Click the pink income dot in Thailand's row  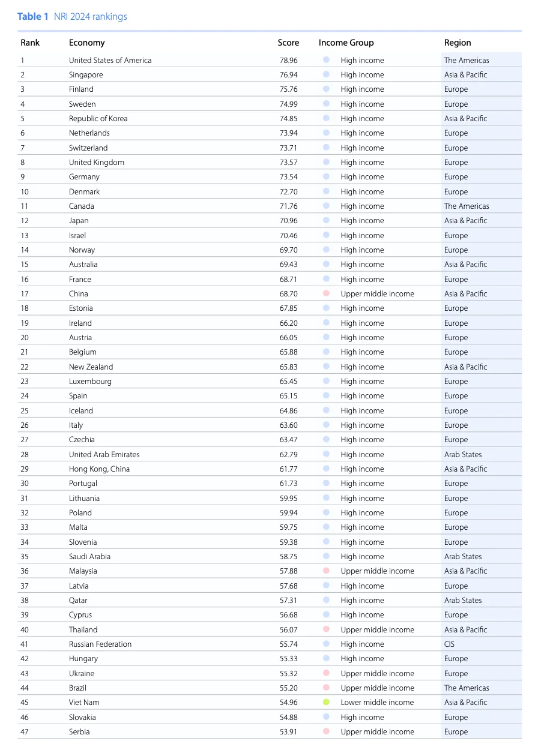tap(326, 629)
